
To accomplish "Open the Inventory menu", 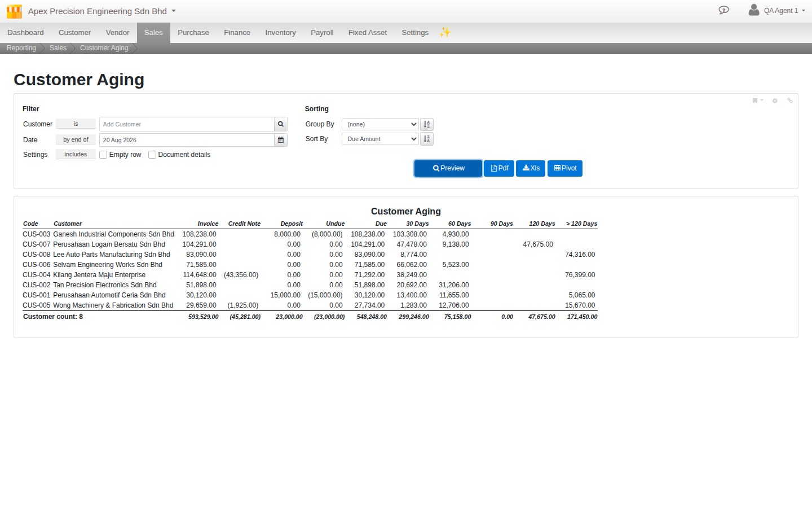I will (280, 33).
